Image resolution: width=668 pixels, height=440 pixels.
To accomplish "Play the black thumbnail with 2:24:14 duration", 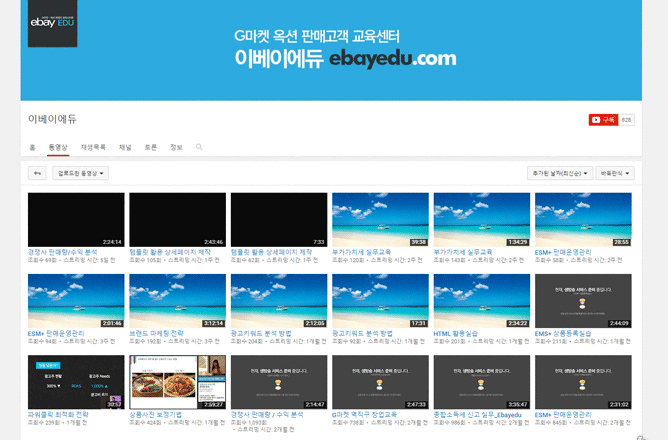I will (76, 220).
